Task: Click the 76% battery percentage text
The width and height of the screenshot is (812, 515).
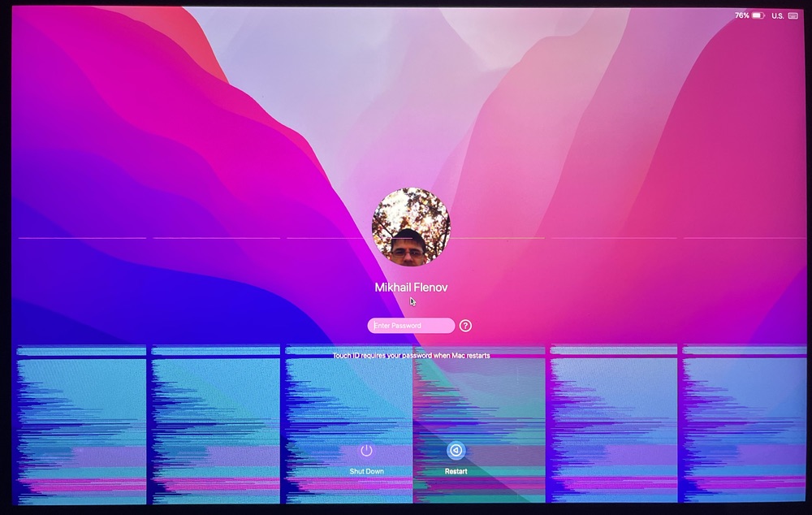Action: coord(741,15)
